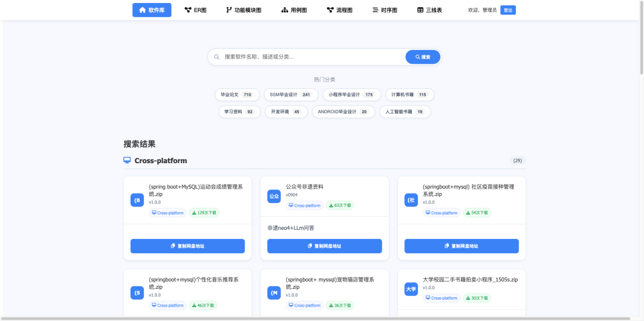644x321 pixels.
Task: Select the SSM毕业设计 241 category chip
Action: (x=291, y=95)
